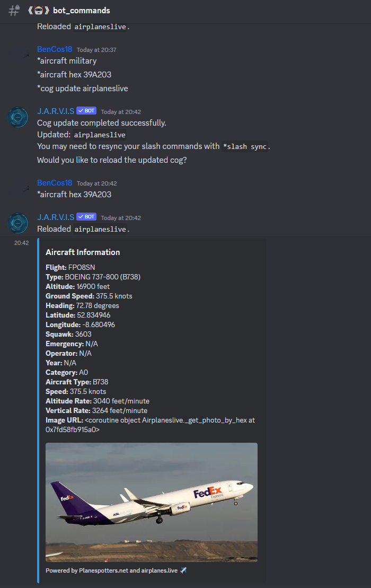Click the airplane emoji in embed footer
371x588 pixels.
(183, 571)
